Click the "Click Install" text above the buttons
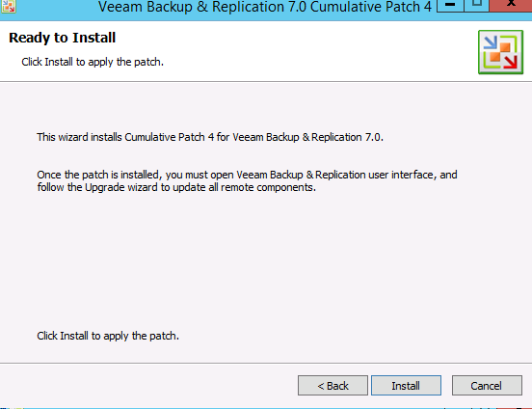This screenshot has width=532, height=409. 108,336
